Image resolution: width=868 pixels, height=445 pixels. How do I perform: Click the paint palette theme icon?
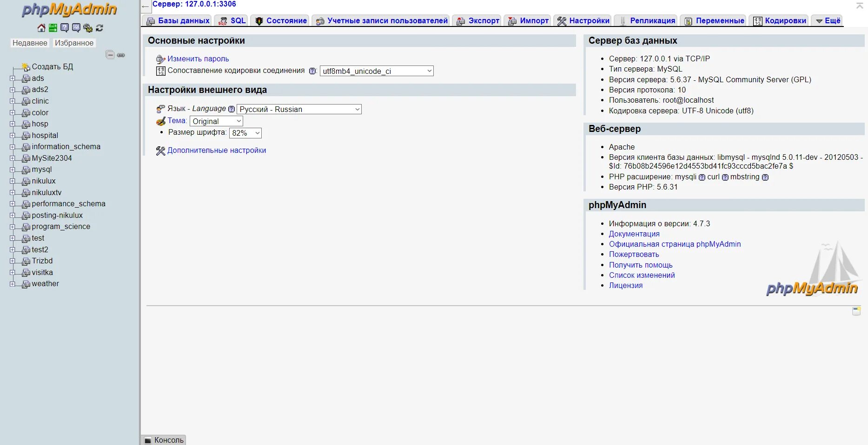(161, 121)
